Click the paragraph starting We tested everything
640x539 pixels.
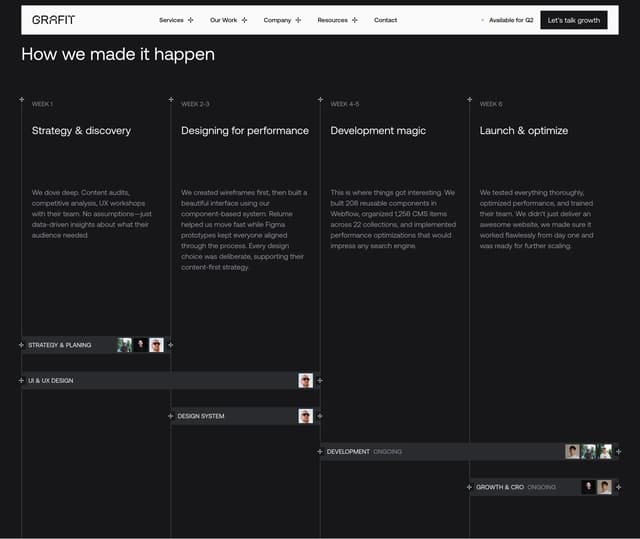click(x=537, y=219)
